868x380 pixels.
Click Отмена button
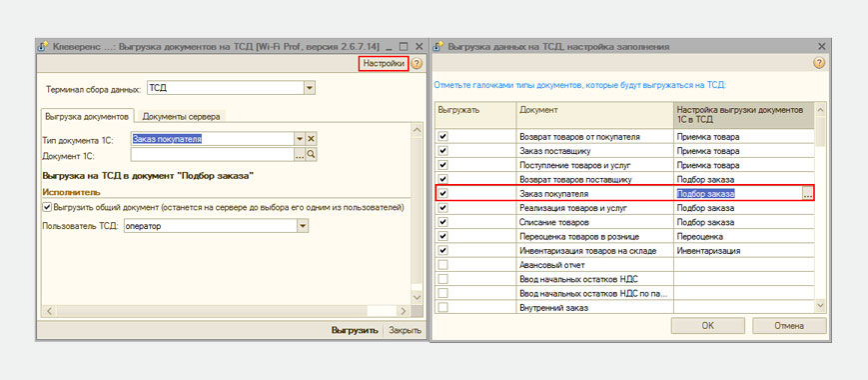[789, 326]
